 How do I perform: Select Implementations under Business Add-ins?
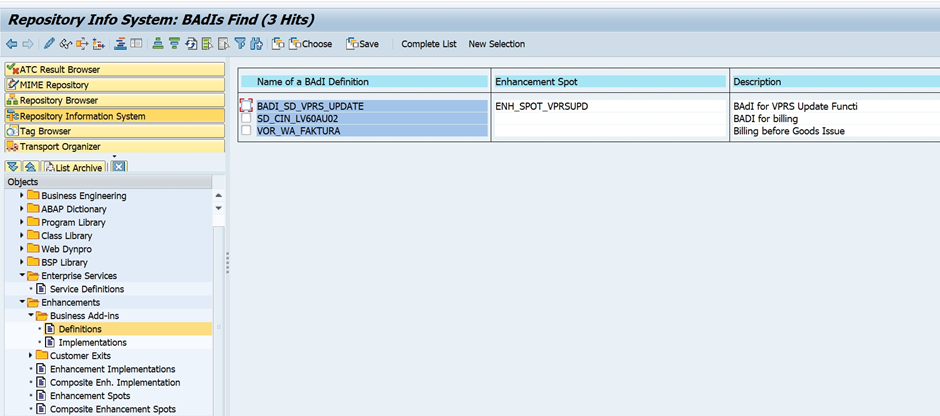(x=92, y=342)
